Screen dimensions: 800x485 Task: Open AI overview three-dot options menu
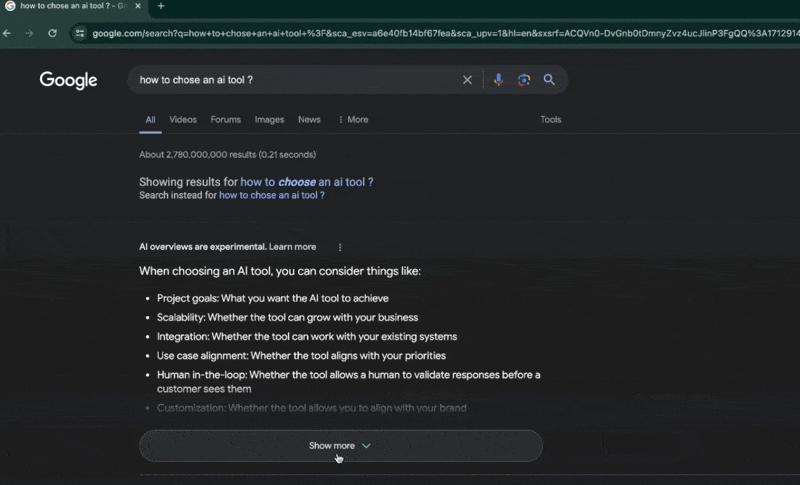pyautogui.click(x=340, y=247)
